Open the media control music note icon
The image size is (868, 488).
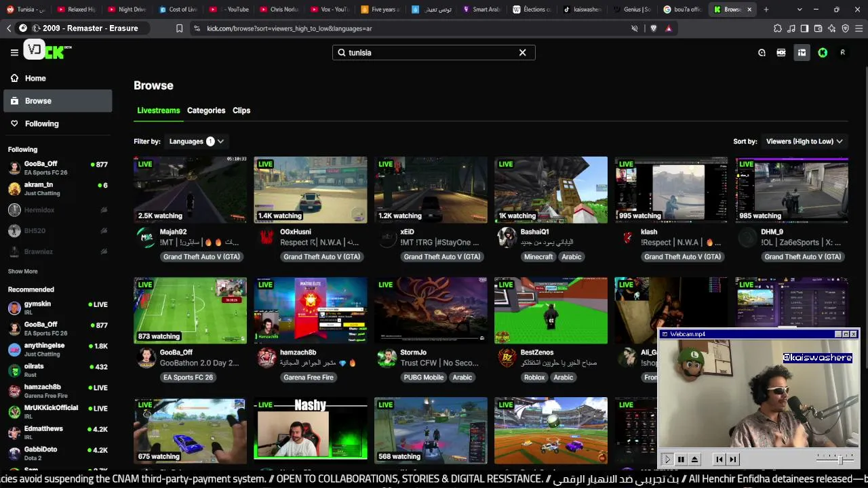pyautogui.click(x=791, y=28)
